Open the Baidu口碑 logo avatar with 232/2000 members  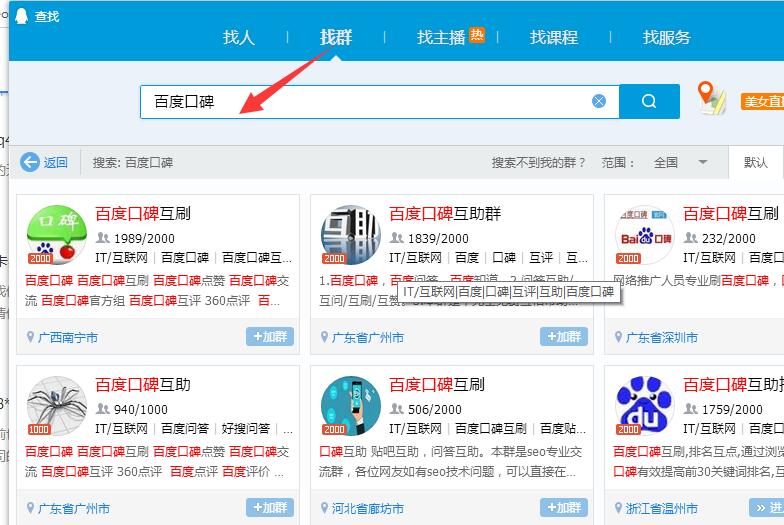pyautogui.click(x=644, y=235)
